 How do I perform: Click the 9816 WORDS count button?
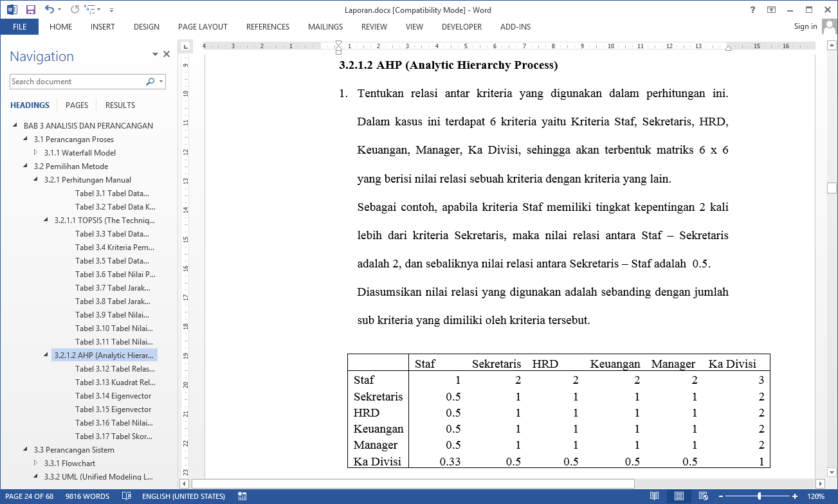87,496
